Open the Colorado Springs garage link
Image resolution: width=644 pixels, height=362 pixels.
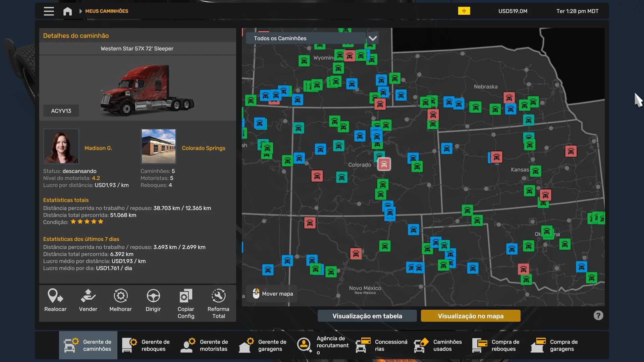coord(203,148)
